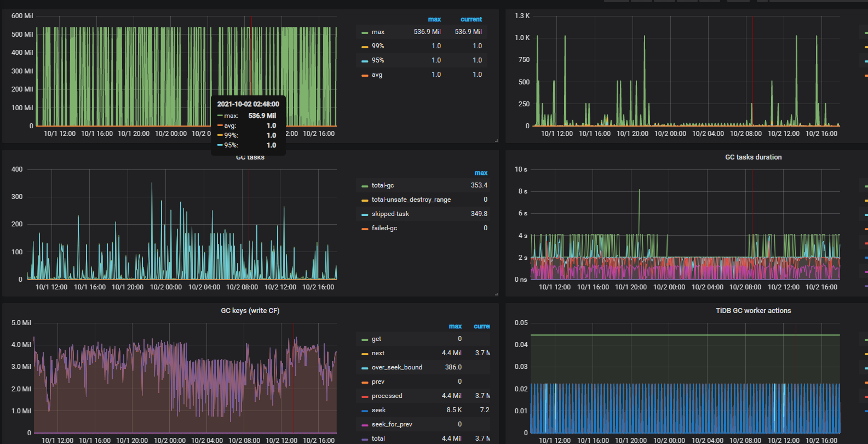This screenshot has height=444, width=868.
Task: Show only the over_seek_bound series
Action: coord(396,367)
